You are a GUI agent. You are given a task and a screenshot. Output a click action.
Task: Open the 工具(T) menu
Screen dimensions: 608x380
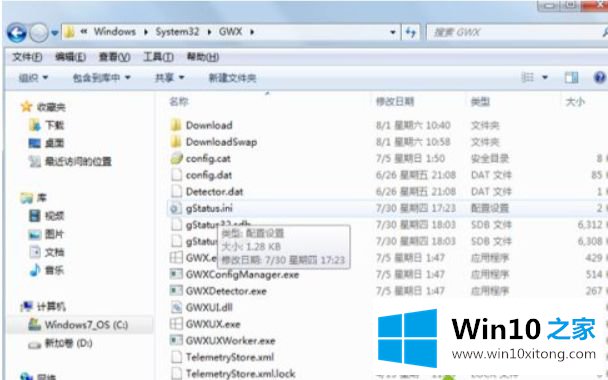[159, 57]
